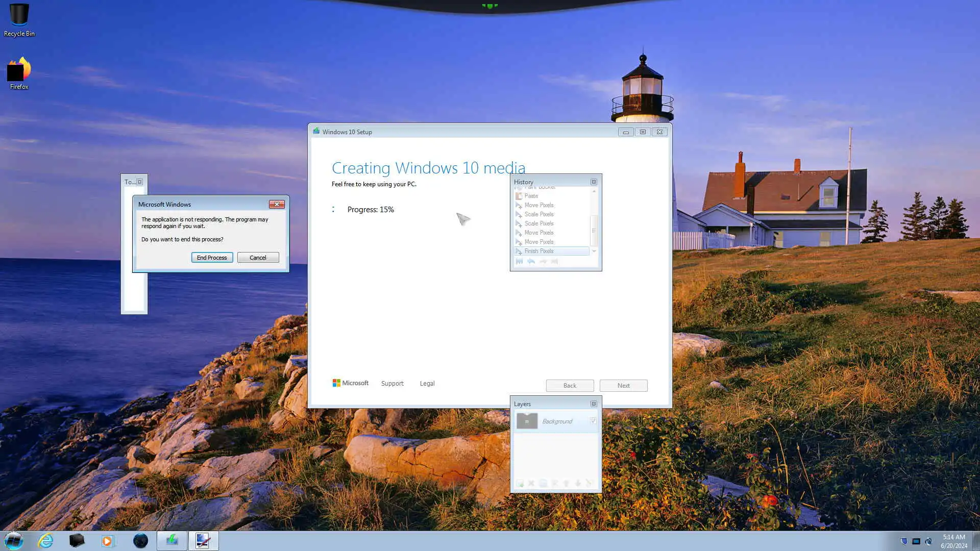Screen dimensions: 980x551
Task: Click the Rewind icon in History panel
Action: pos(520,261)
